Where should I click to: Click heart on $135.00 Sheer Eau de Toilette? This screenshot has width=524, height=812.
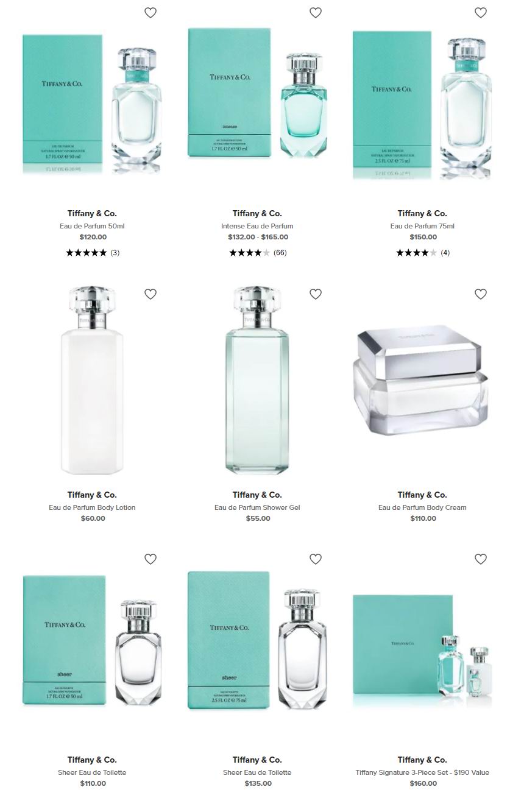coord(316,559)
